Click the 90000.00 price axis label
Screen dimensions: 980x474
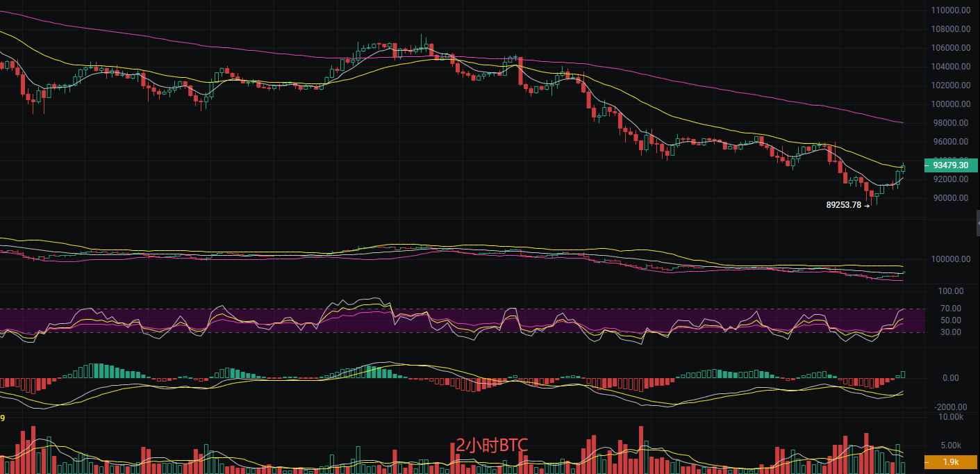pyautogui.click(x=951, y=198)
